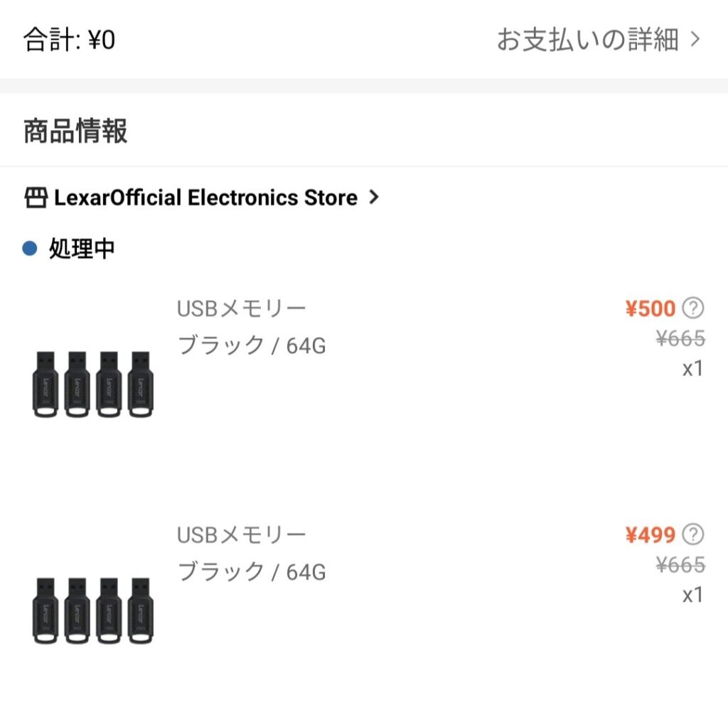Open second USB drive product thumbnail
This screenshot has height=717, width=728.
[93, 610]
